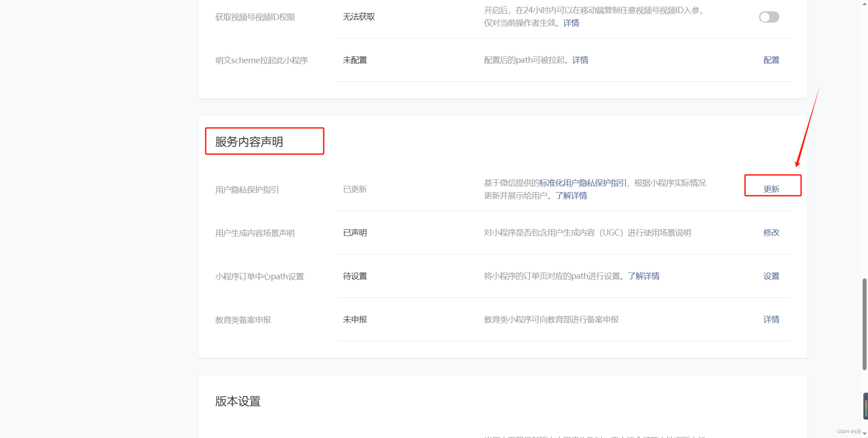The height and width of the screenshot is (438, 868).
Task: Select the 未申报 status text
Action: click(355, 320)
